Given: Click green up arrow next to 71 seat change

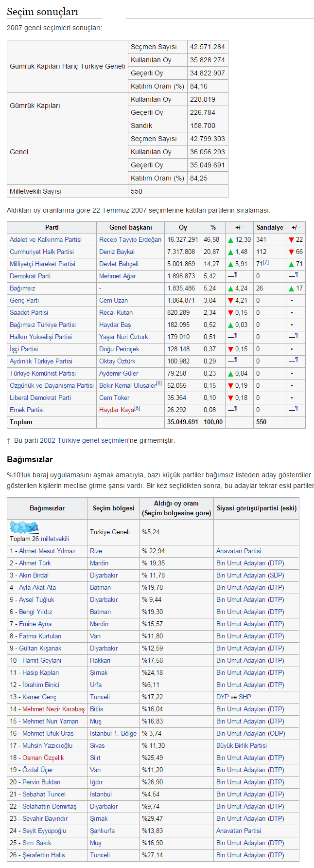Looking at the screenshot, I should click(x=291, y=264).
